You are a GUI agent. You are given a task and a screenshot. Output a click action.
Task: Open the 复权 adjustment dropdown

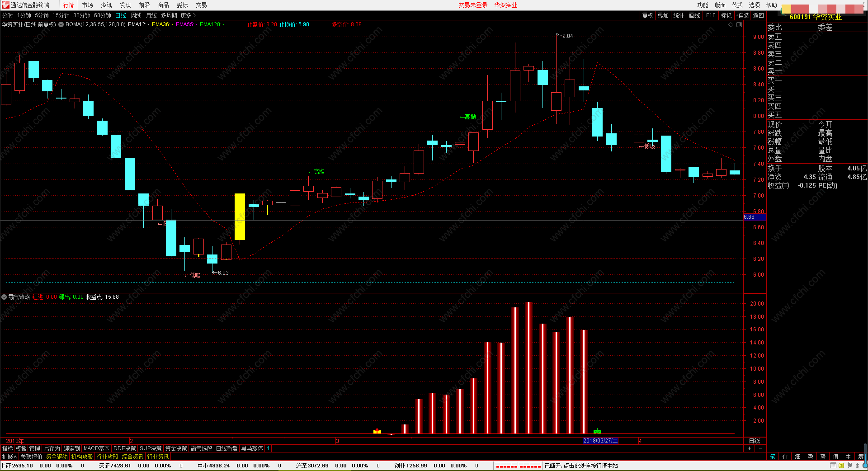(648, 15)
